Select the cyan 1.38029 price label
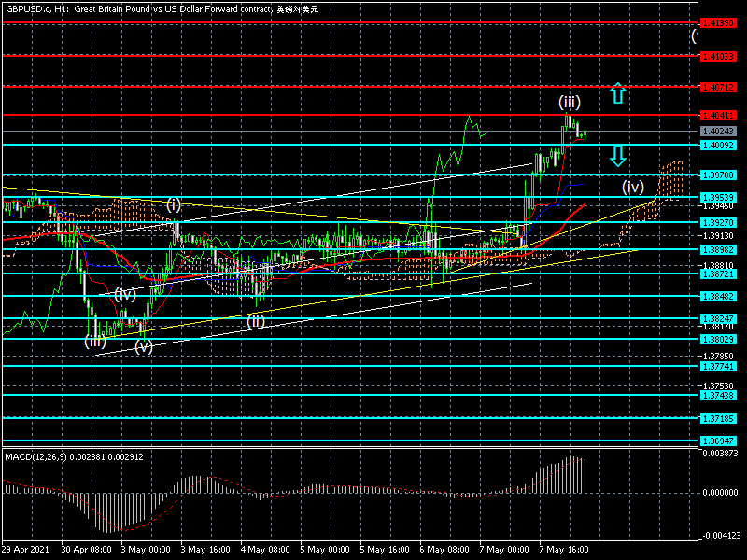Image resolution: width=747 pixels, height=560 pixels. (718, 340)
